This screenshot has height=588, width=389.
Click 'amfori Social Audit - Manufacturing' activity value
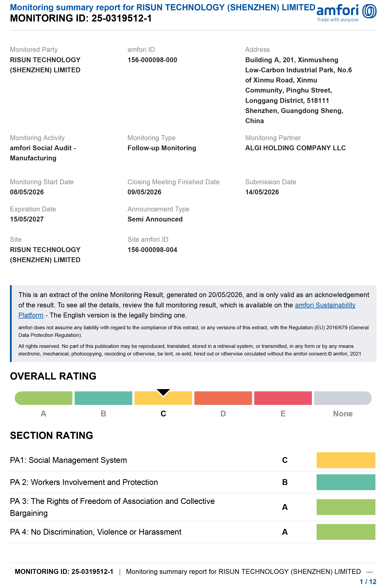point(43,153)
